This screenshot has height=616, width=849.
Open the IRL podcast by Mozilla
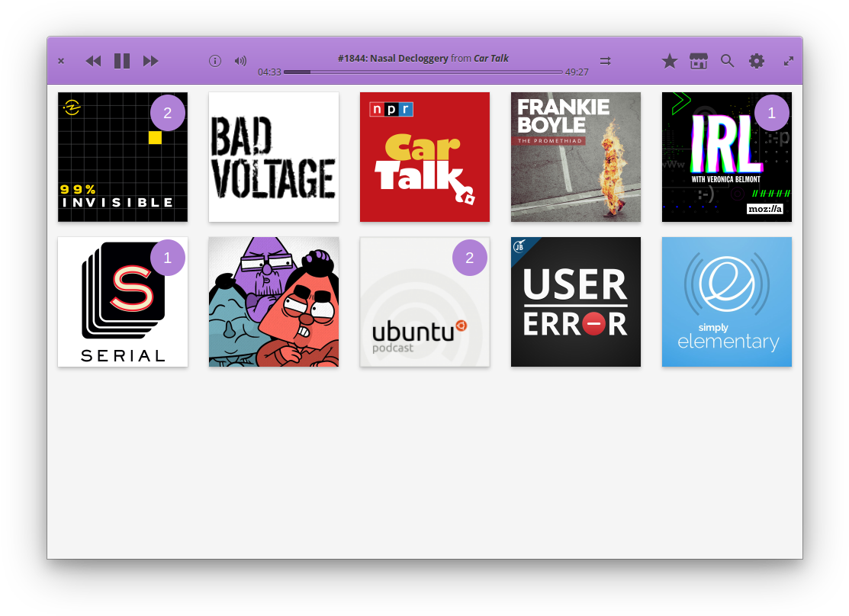(727, 157)
